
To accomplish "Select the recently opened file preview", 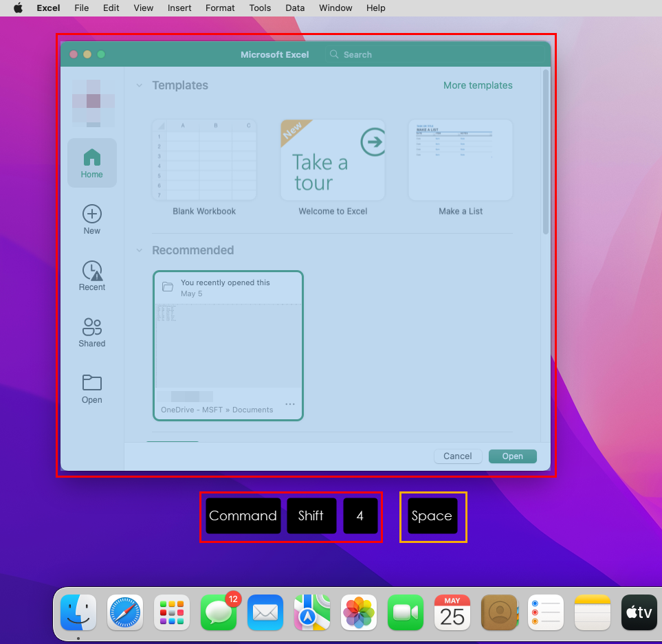I will 228,346.
